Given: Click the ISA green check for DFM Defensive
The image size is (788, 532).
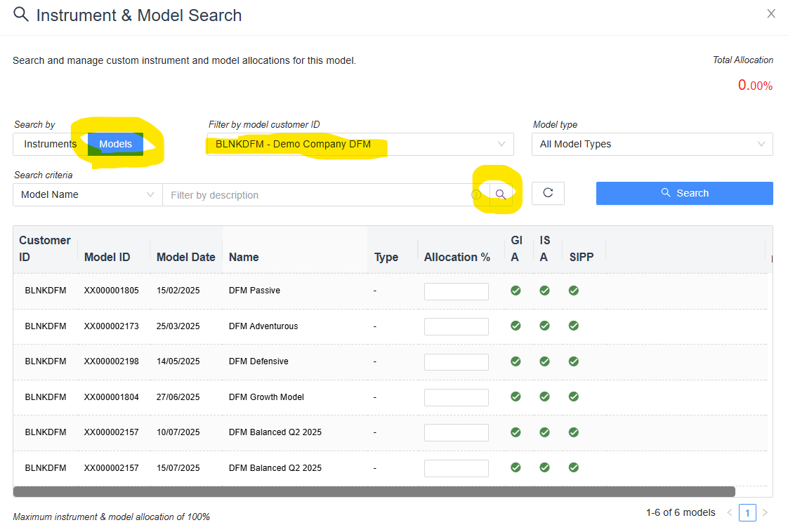Looking at the screenshot, I should [545, 361].
